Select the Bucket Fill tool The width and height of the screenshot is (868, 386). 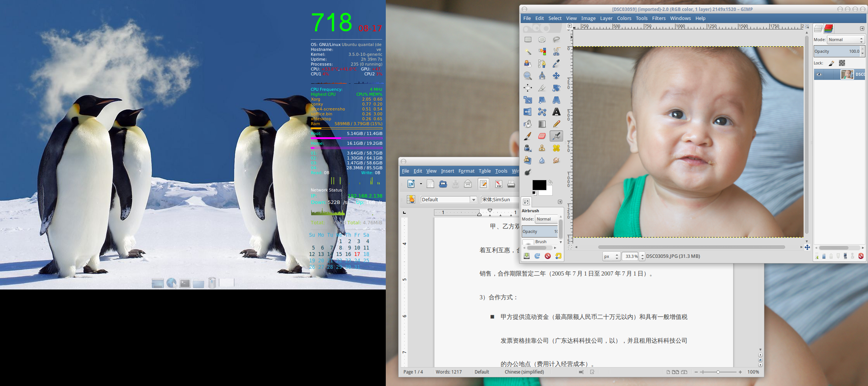coord(528,124)
